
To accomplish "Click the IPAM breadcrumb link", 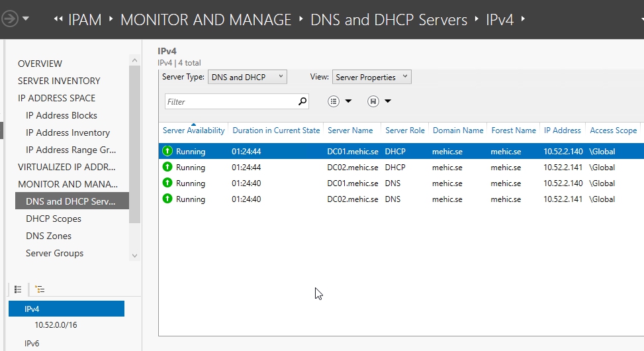I will pos(85,20).
